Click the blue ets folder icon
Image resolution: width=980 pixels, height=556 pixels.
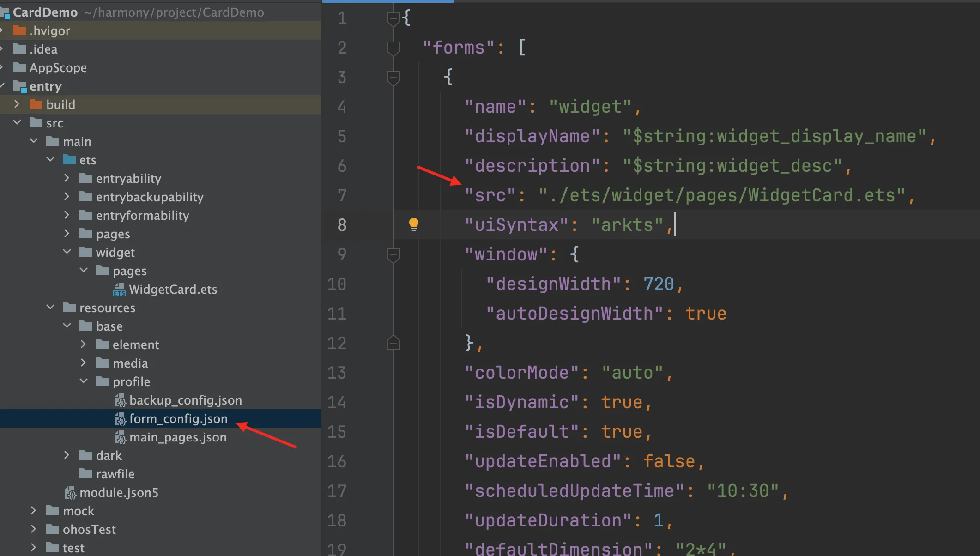click(x=69, y=160)
